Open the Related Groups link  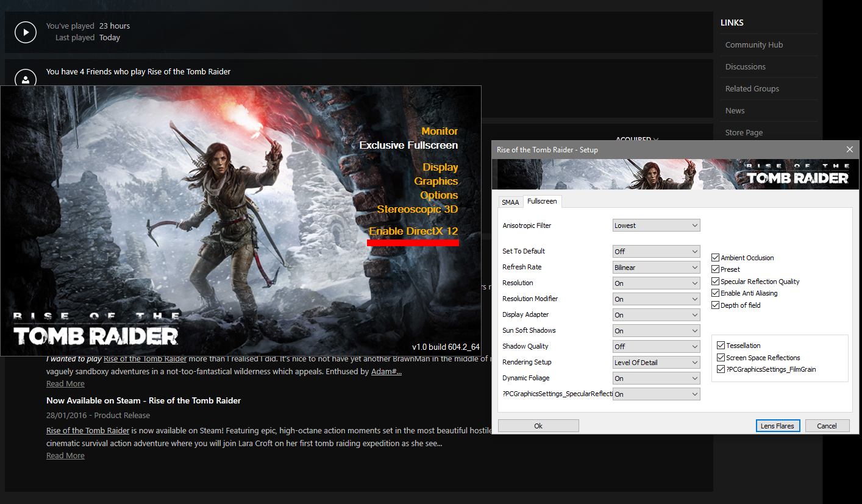pos(752,88)
